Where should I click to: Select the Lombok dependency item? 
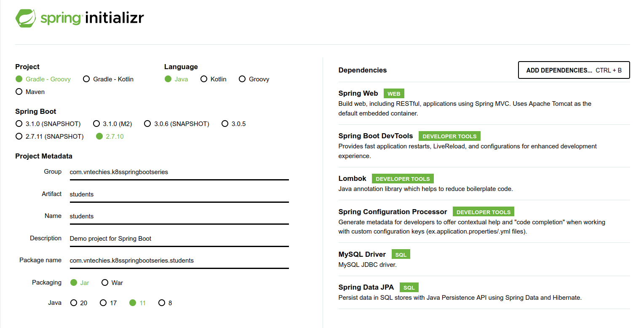point(352,179)
